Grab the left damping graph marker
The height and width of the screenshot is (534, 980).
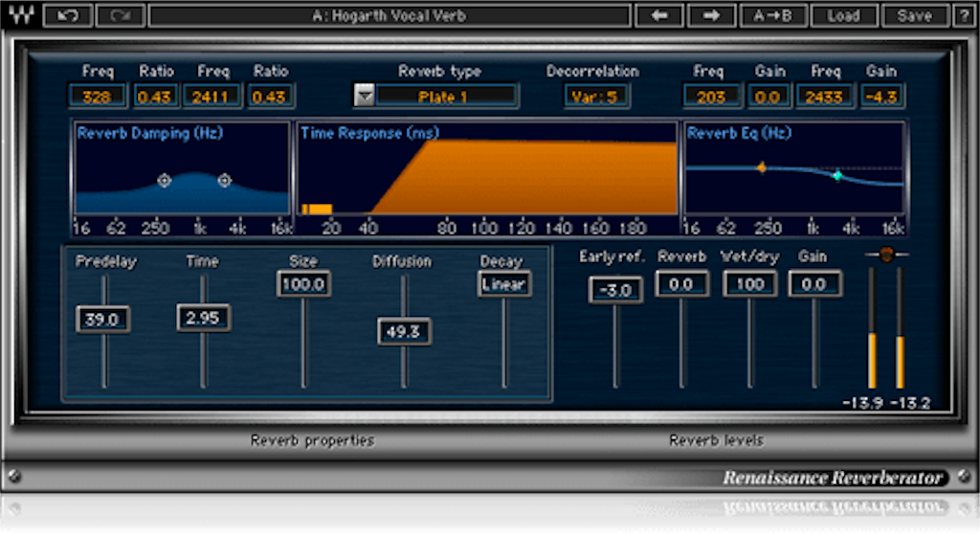pos(165,180)
